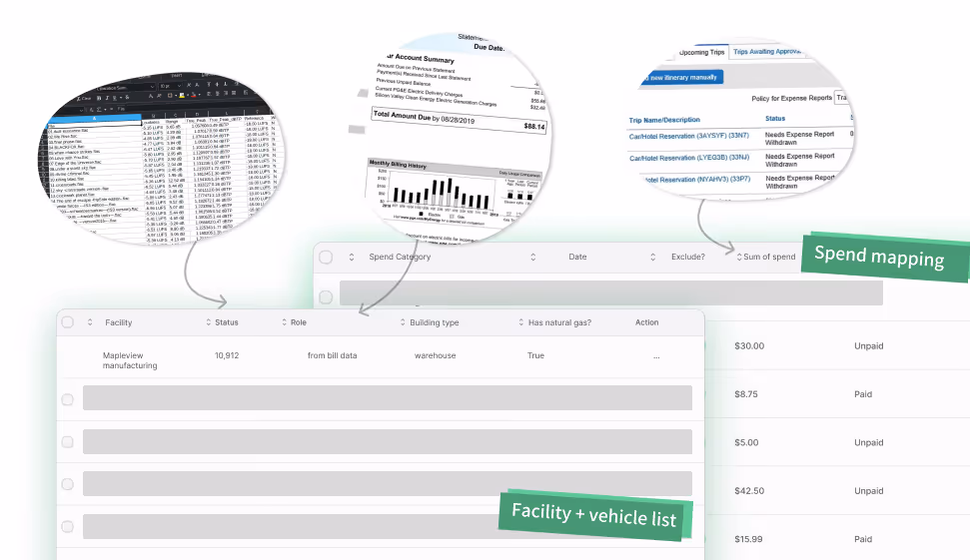Click Unpaid status beside $5.00

tap(868, 442)
